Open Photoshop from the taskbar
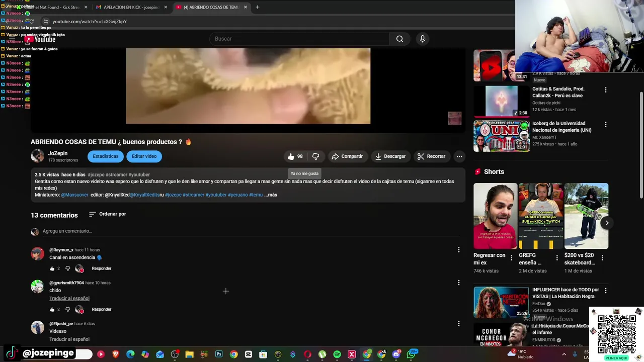Screen dimensions: 644x362 219,354
